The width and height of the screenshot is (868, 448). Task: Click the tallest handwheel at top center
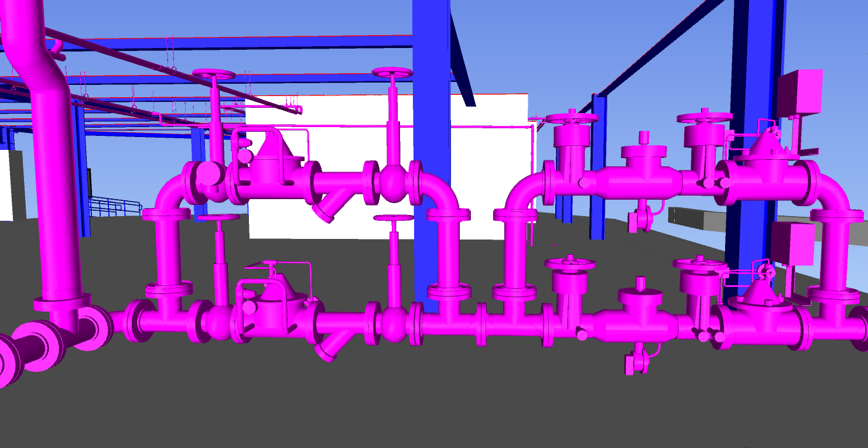392,73
